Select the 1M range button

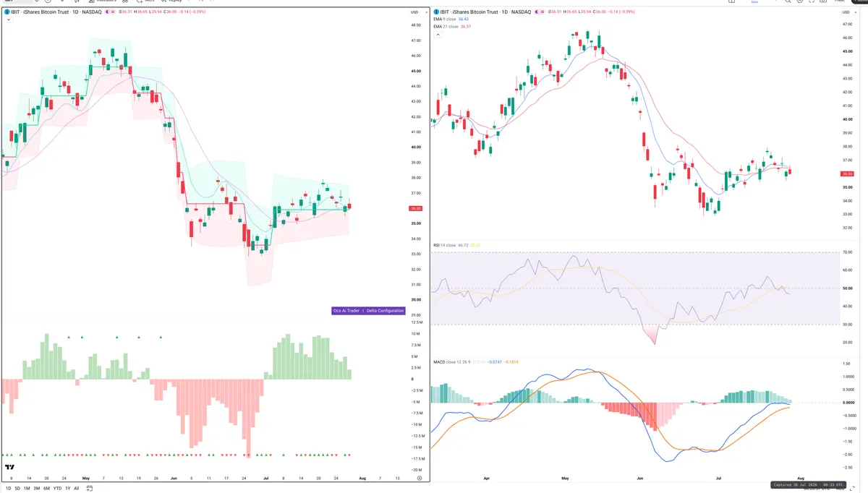coord(27,488)
